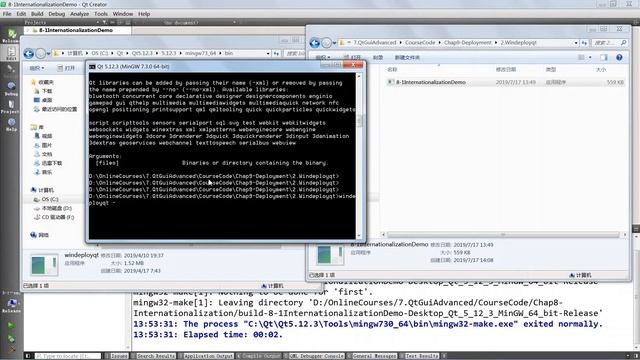640x360 pixels.
Task: Click the New Folder button in Windeployqt window
Action: tap(407, 58)
